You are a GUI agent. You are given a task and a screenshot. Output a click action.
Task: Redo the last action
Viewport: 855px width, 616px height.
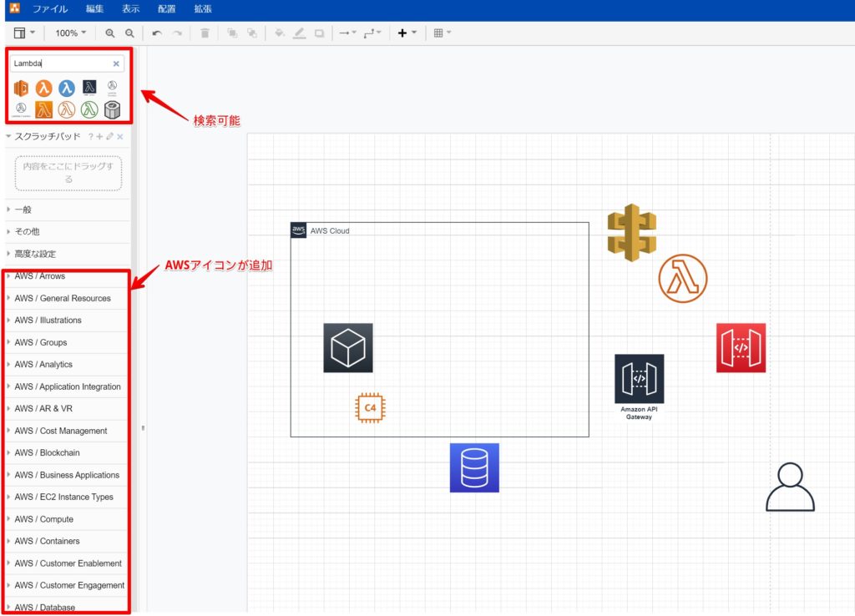click(177, 33)
